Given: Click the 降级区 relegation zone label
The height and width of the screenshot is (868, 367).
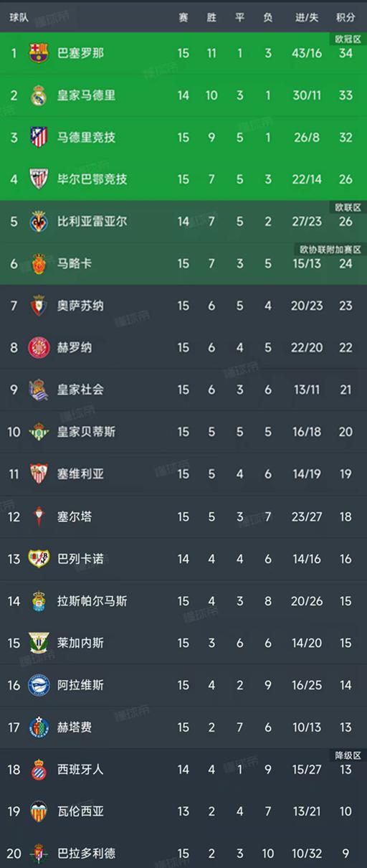Looking at the screenshot, I should coord(347,755).
